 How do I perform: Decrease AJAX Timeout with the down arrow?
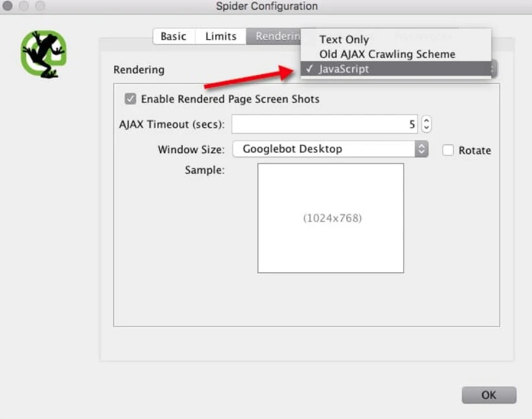(426, 128)
